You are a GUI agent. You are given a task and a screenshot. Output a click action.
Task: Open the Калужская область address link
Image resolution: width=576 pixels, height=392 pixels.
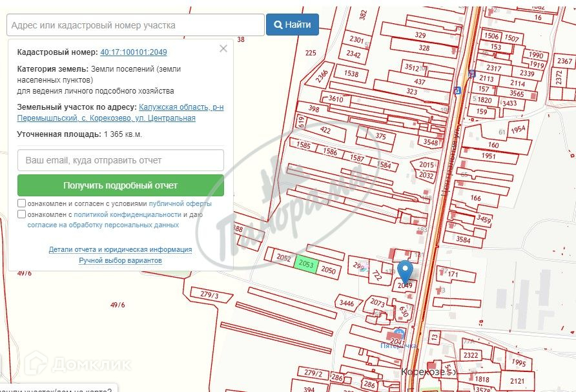tap(121, 112)
